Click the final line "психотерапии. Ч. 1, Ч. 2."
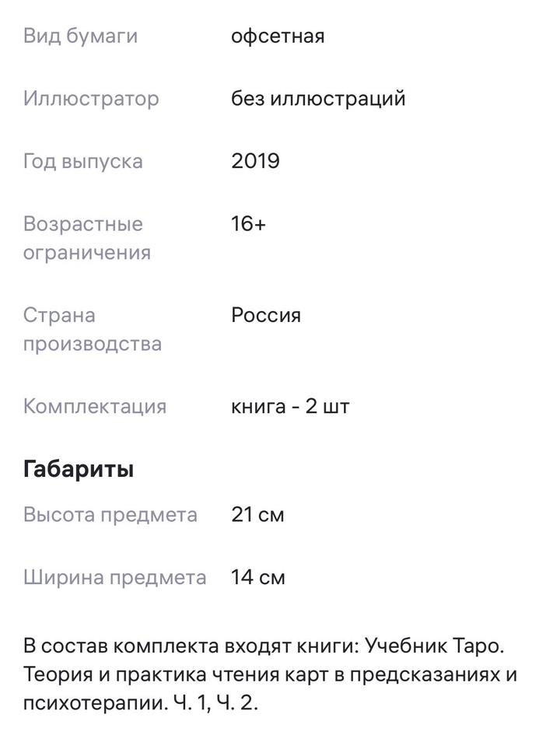The width and height of the screenshot is (560, 739). [x=140, y=703]
